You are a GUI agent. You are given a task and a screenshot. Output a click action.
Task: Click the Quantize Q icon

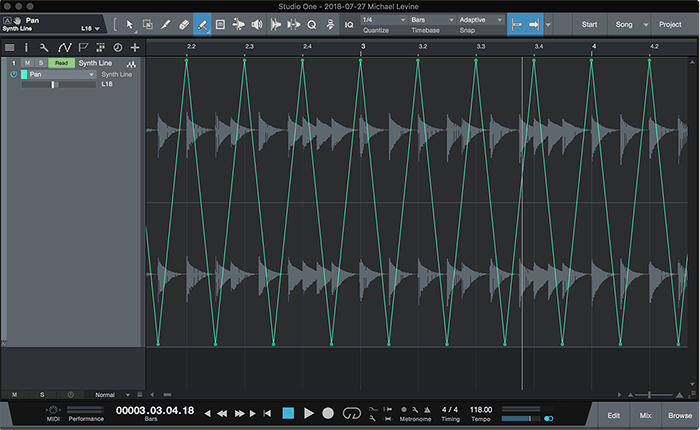click(x=312, y=25)
